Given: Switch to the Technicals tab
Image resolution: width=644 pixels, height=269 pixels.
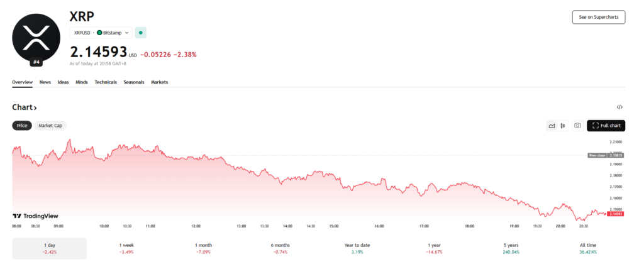Looking at the screenshot, I should pos(106,82).
